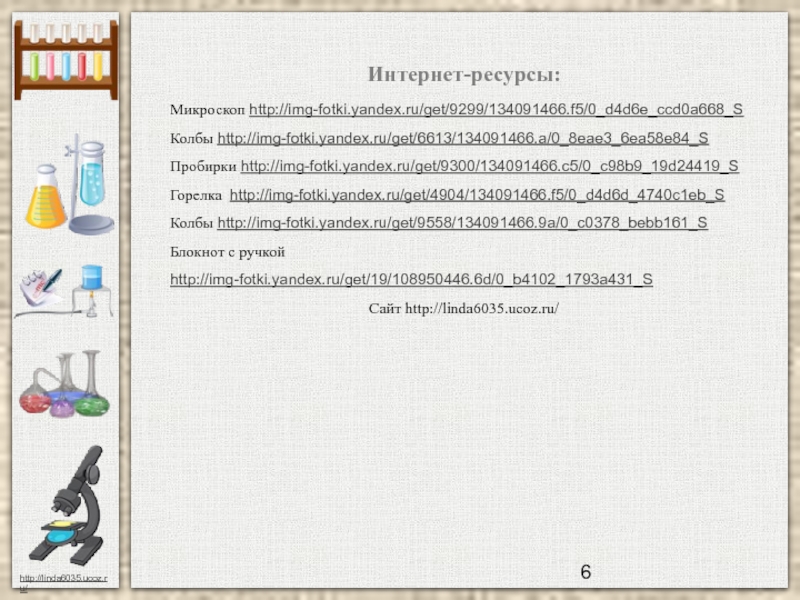Click the slide number 6
Viewport: 800px width, 600px height.
[585, 572]
